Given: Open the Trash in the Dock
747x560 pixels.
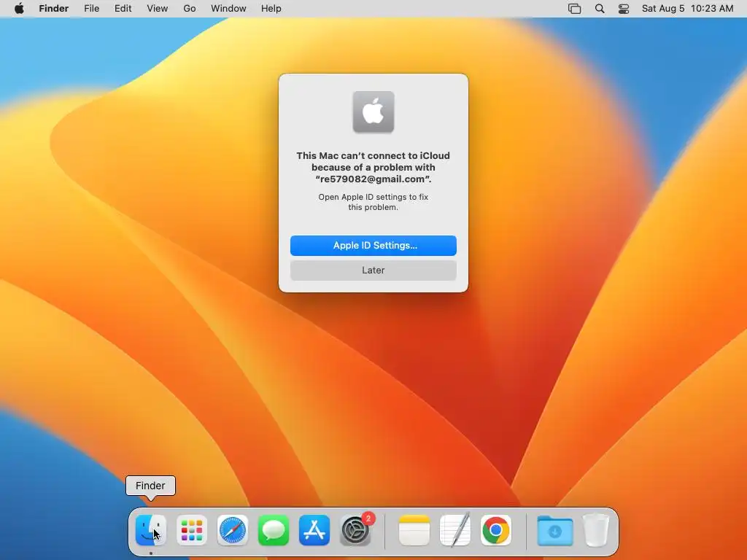Looking at the screenshot, I should (595, 530).
